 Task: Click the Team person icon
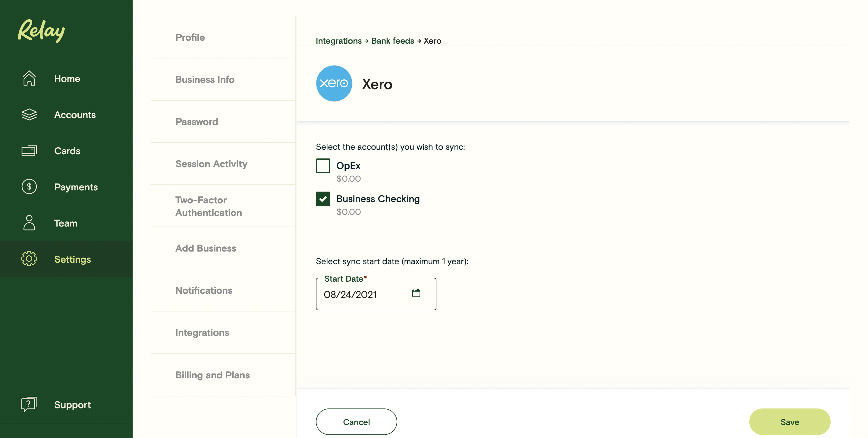[29, 223]
